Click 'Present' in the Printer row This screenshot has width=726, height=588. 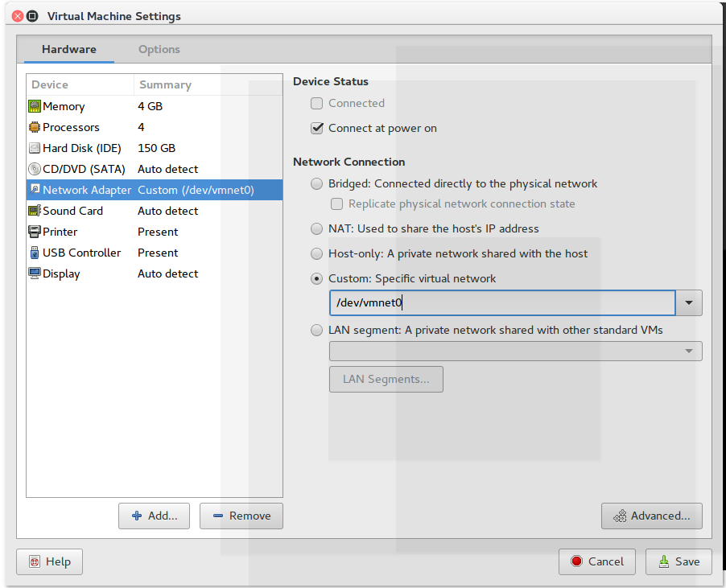[x=158, y=232]
